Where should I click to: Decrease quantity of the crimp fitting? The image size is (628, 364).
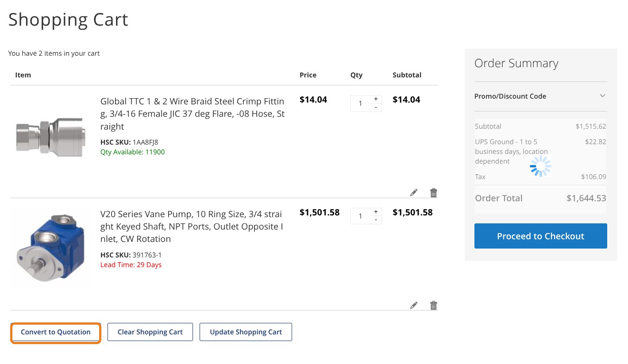pos(376,107)
